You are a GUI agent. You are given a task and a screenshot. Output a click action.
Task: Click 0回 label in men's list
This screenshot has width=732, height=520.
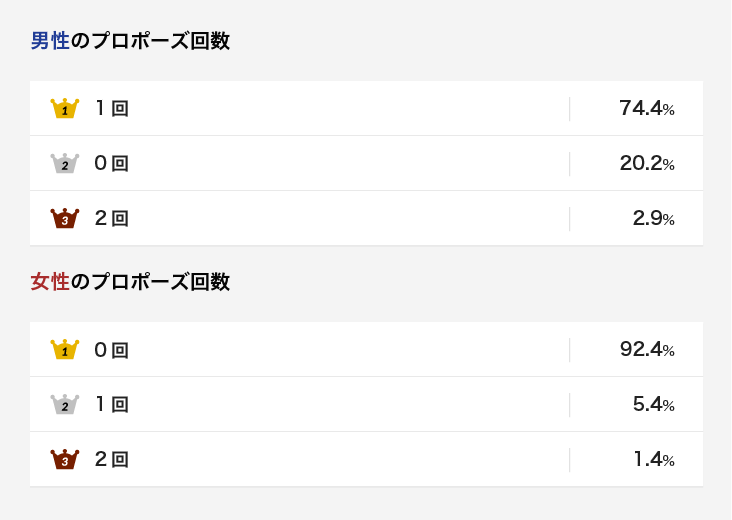112,163
